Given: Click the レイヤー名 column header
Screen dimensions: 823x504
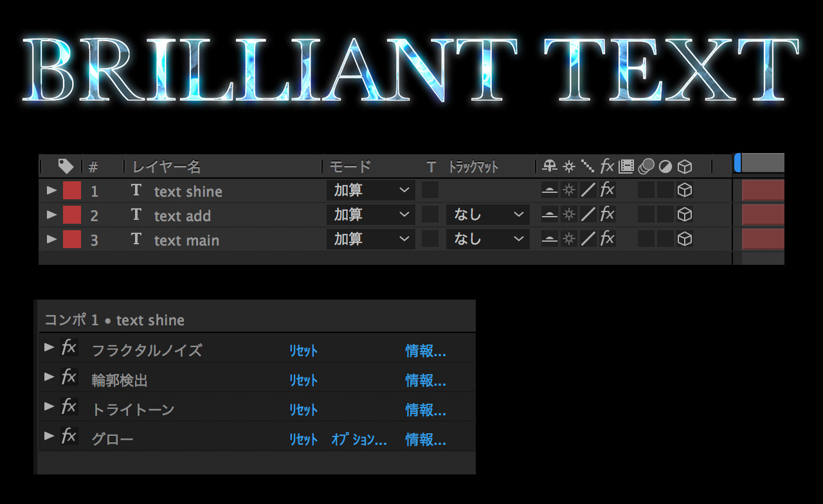Looking at the screenshot, I should 167,166.
